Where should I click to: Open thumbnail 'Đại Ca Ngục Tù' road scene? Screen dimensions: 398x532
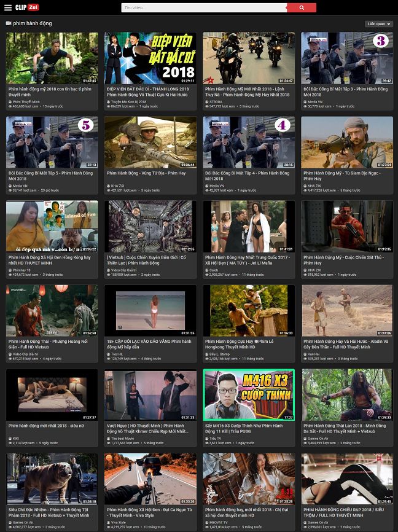point(150,479)
